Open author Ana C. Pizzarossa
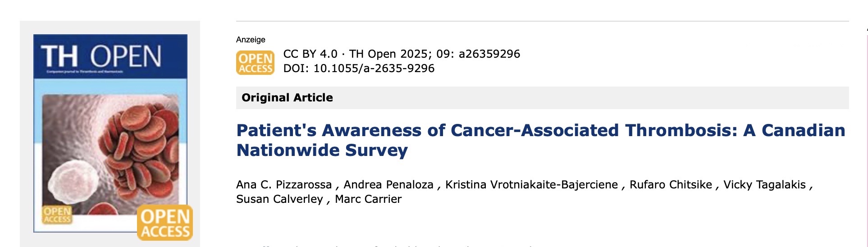Screen dimensions: 868x247 [284, 185]
